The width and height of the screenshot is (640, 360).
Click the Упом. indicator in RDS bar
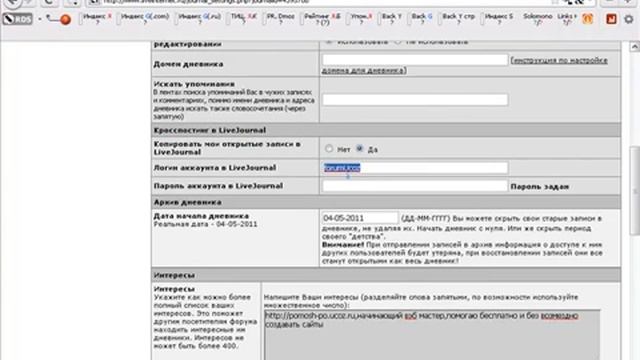coord(361,19)
